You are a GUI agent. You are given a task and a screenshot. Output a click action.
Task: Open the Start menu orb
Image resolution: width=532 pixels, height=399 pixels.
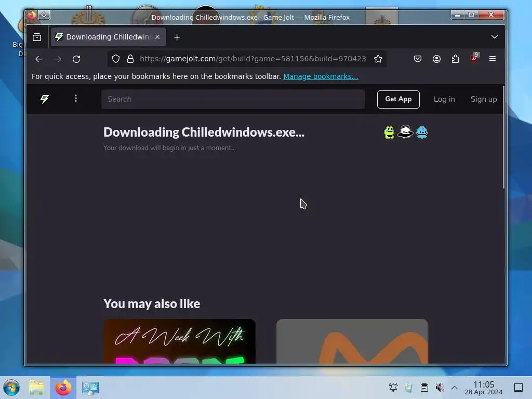11,388
